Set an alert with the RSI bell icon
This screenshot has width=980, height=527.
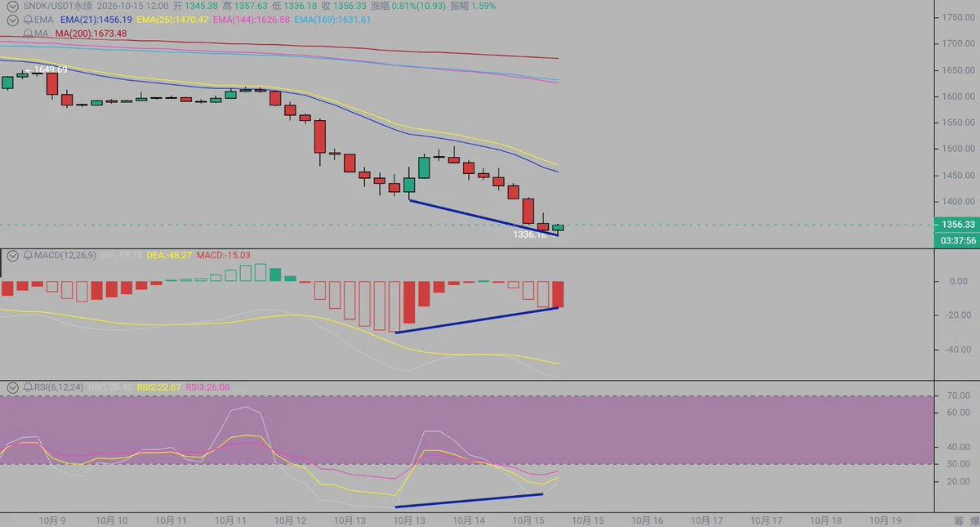click(29, 386)
